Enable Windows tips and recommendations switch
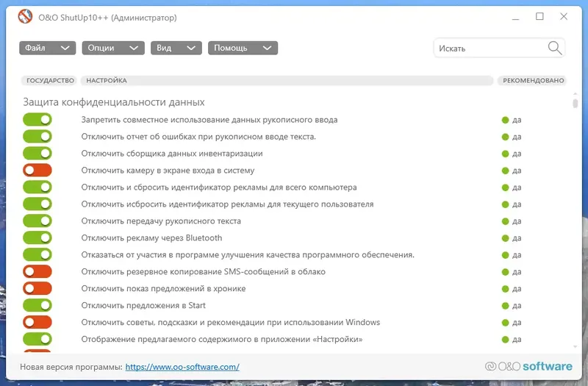The image size is (588, 386). click(37, 322)
